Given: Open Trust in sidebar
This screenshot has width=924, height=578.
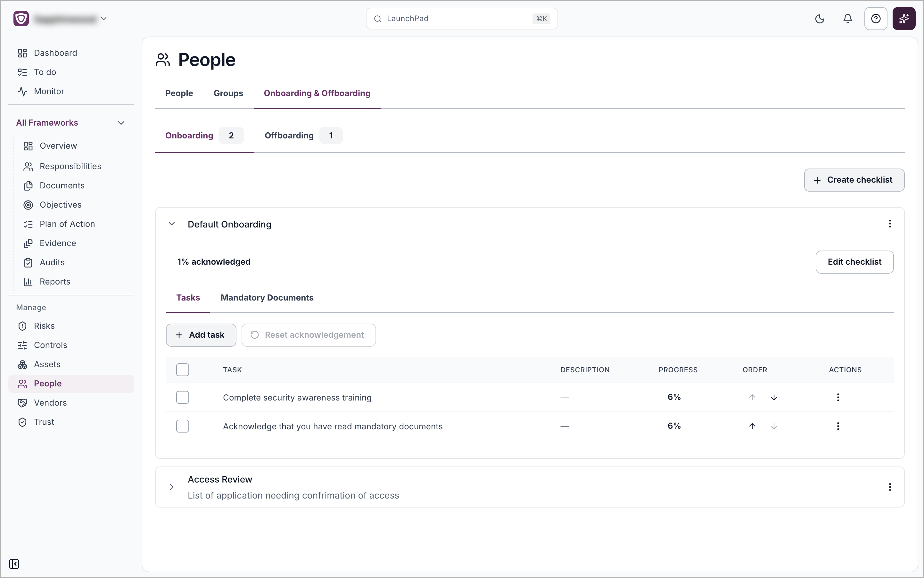Looking at the screenshot, I should [x=71, y=422].
